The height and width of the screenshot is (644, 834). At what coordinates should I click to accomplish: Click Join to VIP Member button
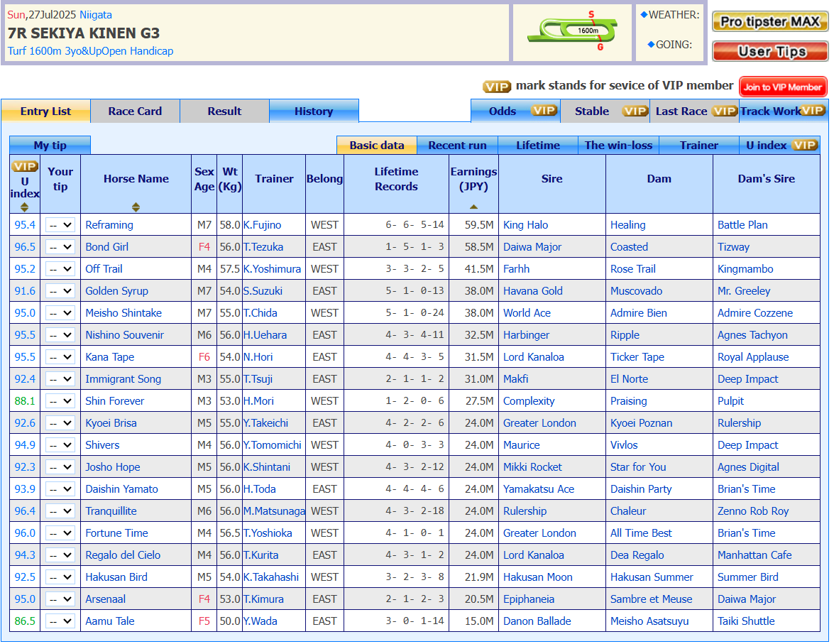[x=783, y=87]
